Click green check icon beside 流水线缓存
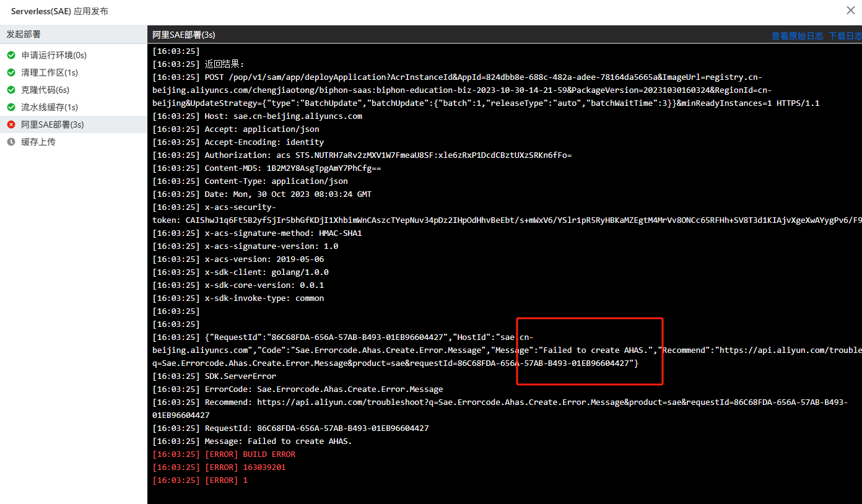 coord(11,107)
